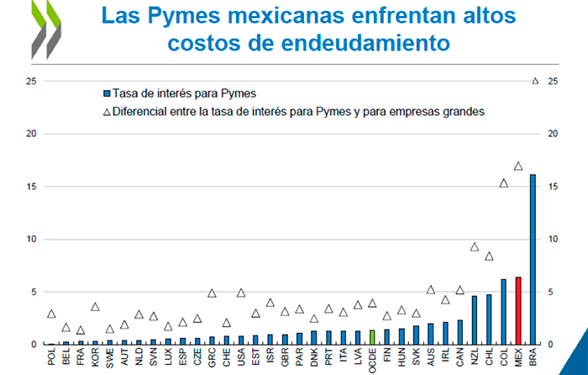Click the 'CZE' axis label
This screenshot has height=375, width=588.
[197, 357]
